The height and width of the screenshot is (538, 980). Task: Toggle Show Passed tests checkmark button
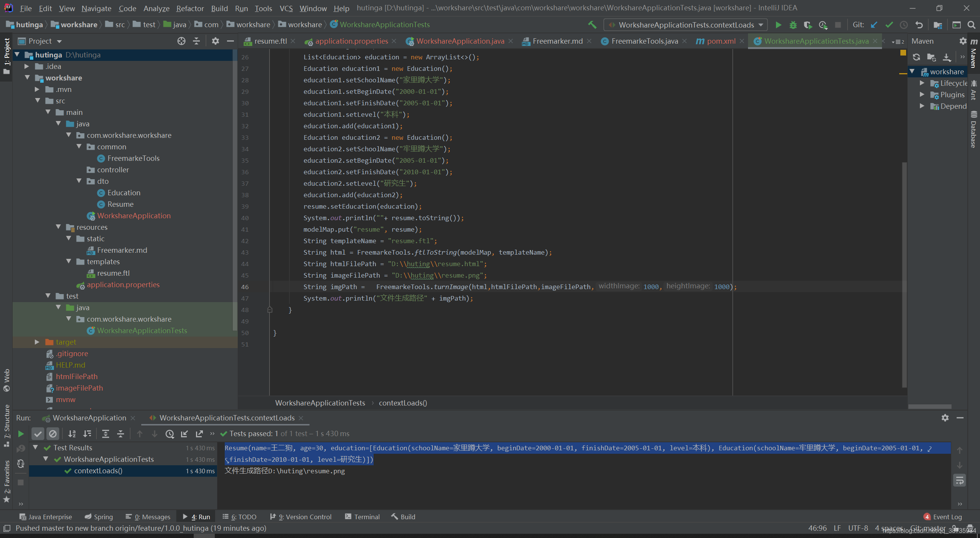(38, 434)
